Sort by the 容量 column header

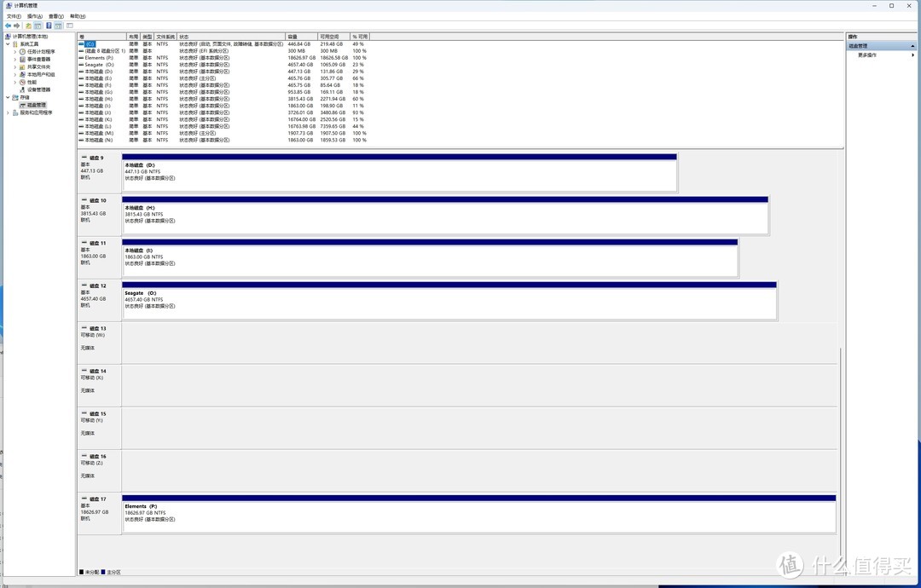[301, 37]
